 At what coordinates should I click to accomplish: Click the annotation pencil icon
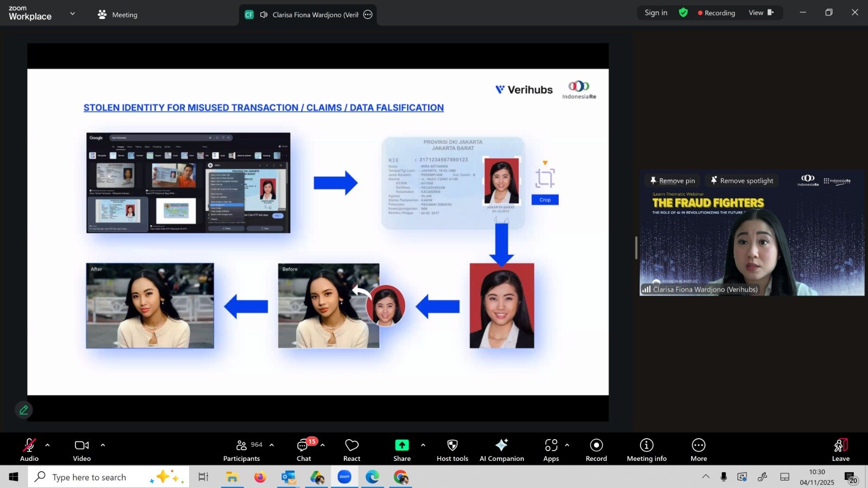coord(24,410)
